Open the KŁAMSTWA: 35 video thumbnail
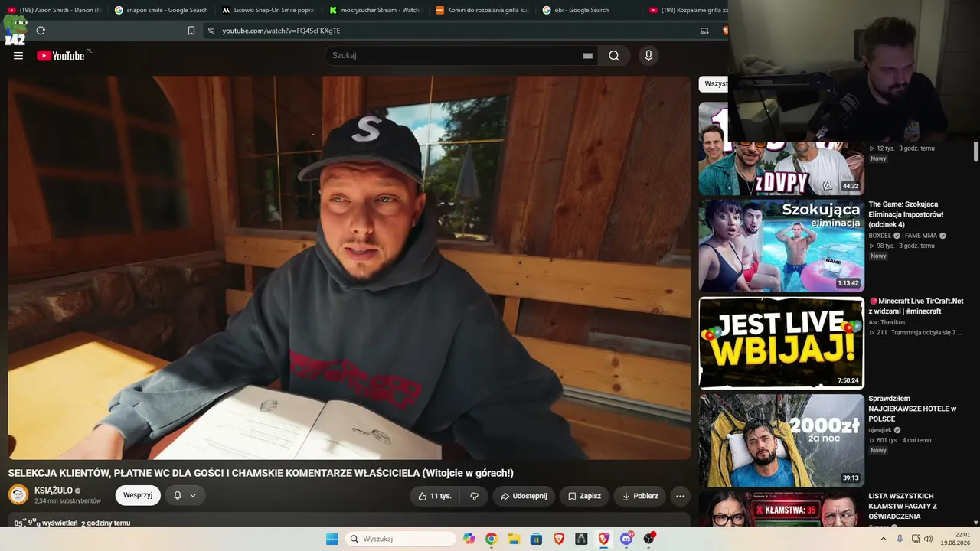980x551 pixels. [x=781, y=509]
